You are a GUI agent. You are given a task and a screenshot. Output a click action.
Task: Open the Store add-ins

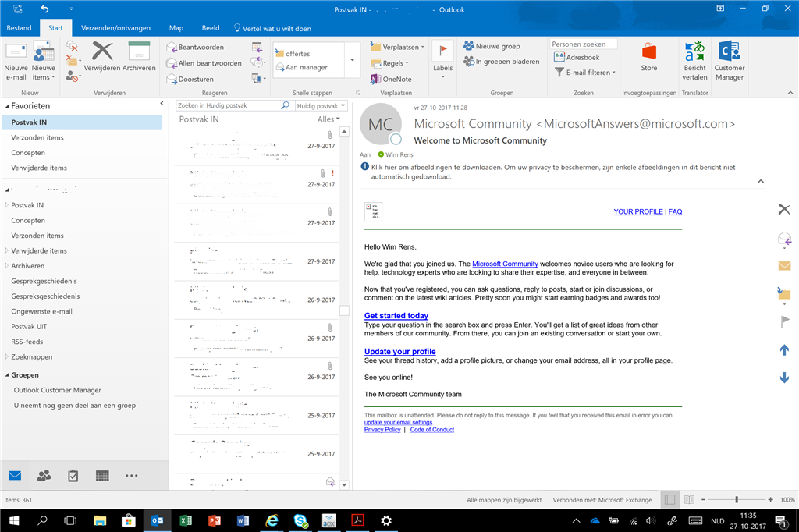tap(648, 57)
